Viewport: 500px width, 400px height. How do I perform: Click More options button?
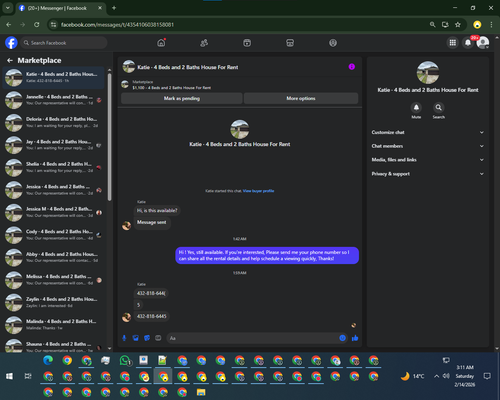301,98
